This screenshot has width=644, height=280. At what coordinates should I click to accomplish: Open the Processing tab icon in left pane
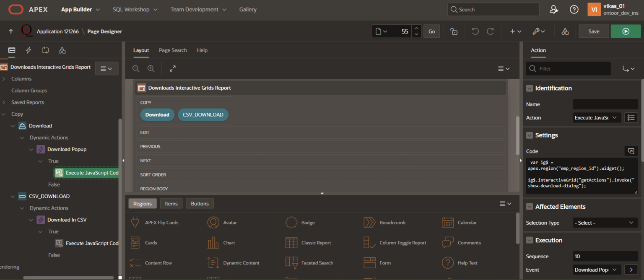tap(45, 50)
